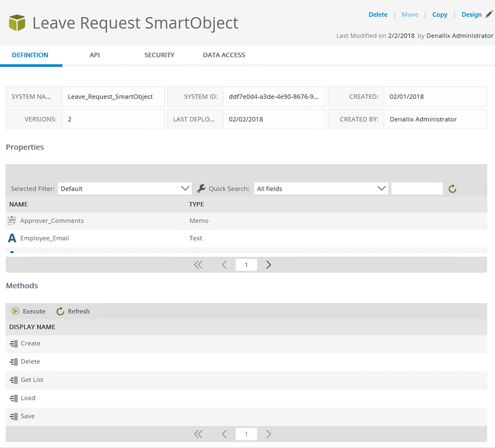Click the wrench icon beside Quick Search

201,189
